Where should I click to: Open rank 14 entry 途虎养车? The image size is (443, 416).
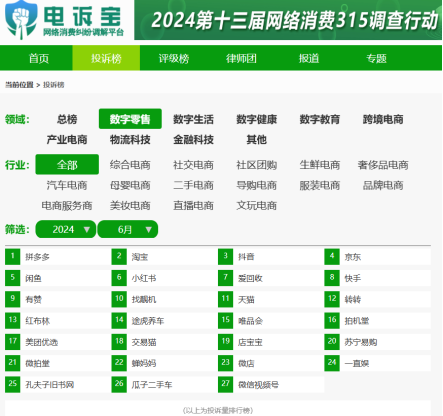pos(148,321)
